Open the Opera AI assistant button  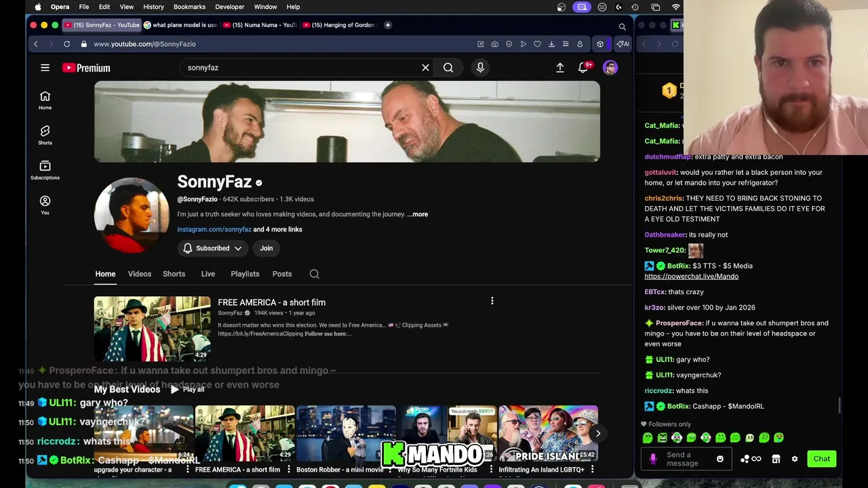click(623, 44)
